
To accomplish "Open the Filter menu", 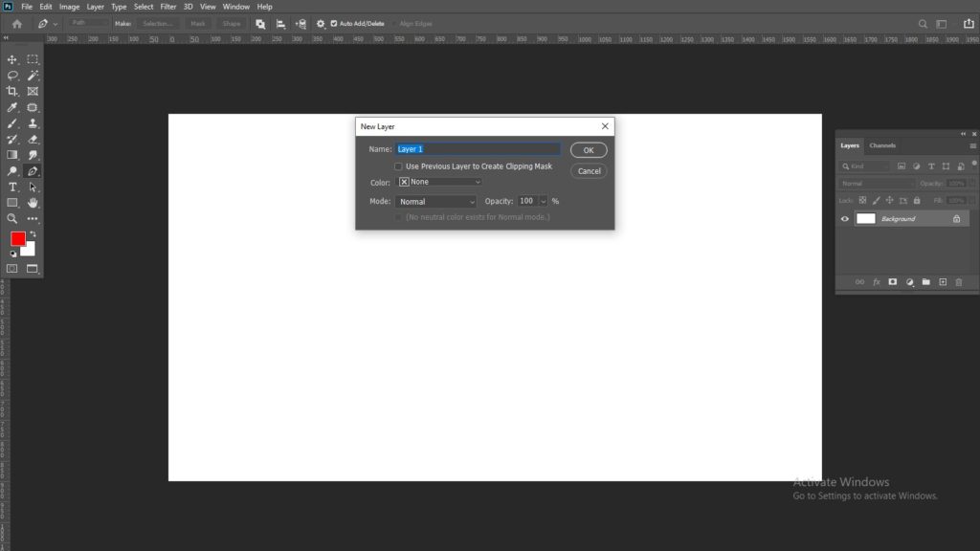I will point(167,7).
